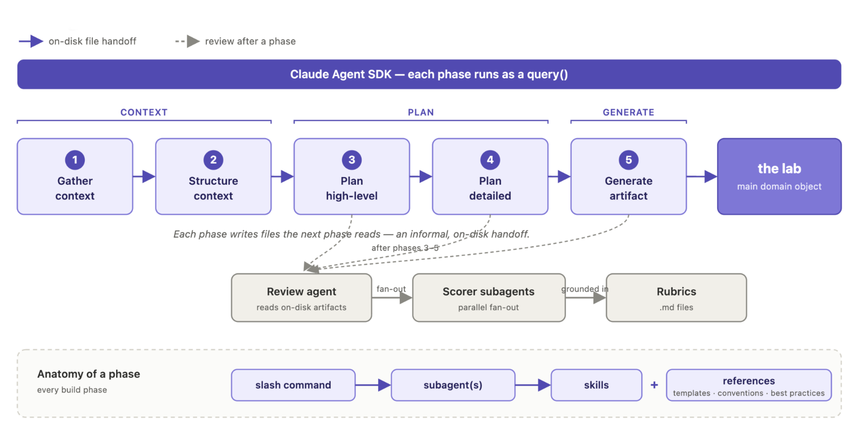868x446 pixels.
Task: Click arrow from slash command to subagent(s)
Action: [x=373, y=385]
